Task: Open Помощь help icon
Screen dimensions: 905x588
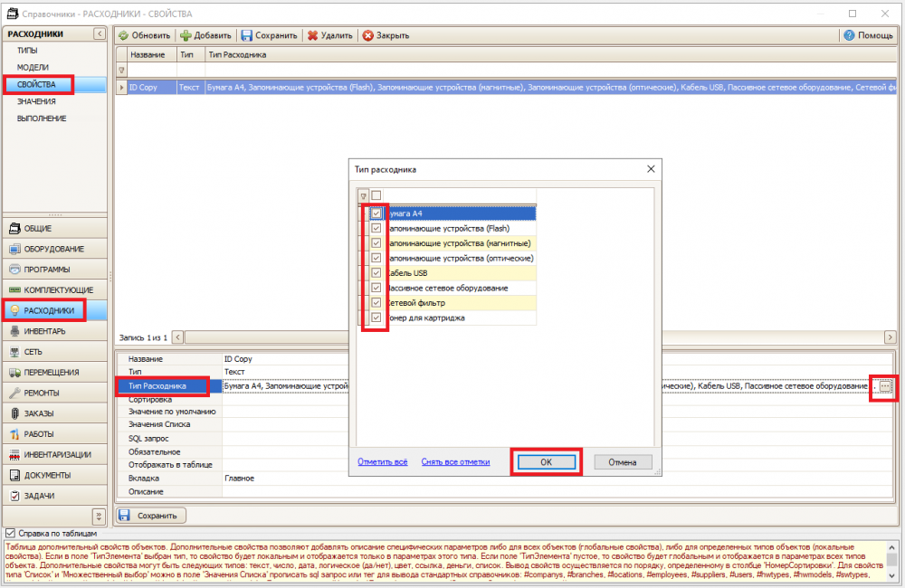Action: click(849, 36)
